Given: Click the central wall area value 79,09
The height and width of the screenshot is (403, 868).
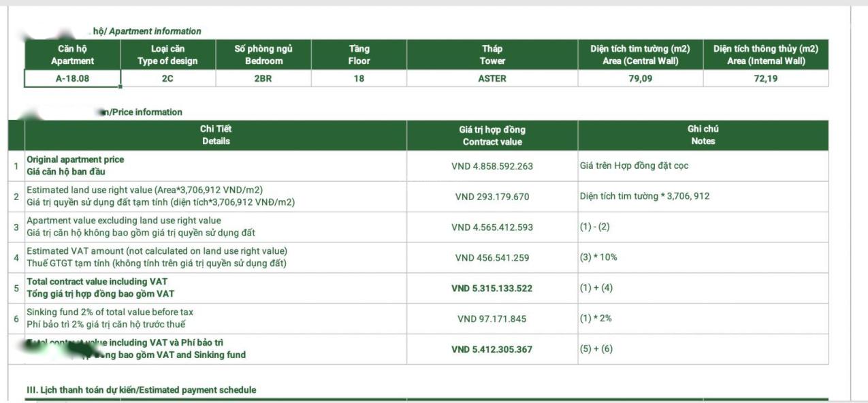Looking at the screenshot, I should [640, 78].
